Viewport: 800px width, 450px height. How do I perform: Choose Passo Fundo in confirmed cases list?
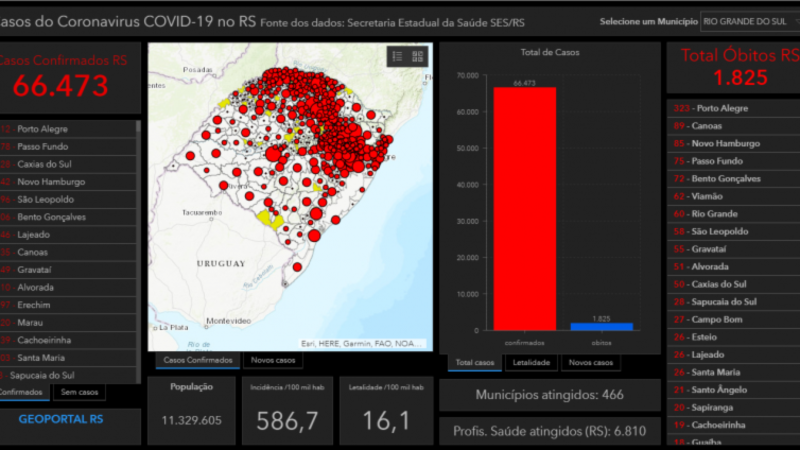coord(68,147)
